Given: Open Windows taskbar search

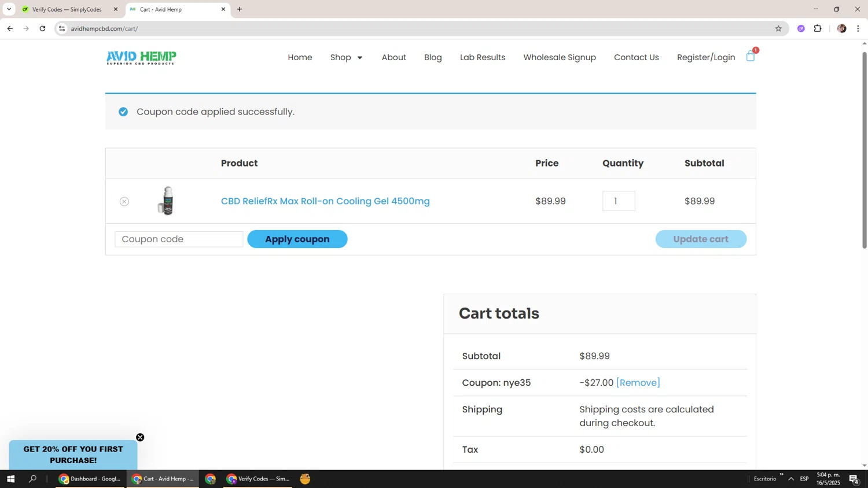Looking at the screenshot, I should point(32,479).
